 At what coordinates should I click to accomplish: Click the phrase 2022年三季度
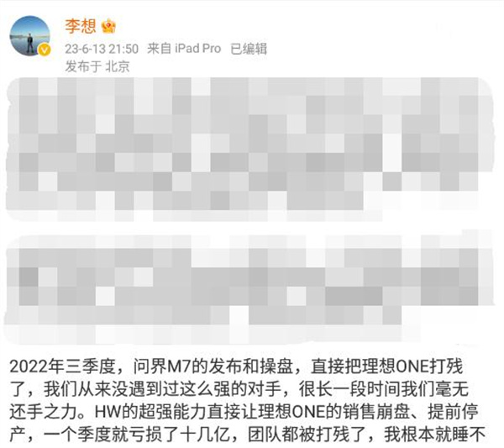[x=62, y=366]
